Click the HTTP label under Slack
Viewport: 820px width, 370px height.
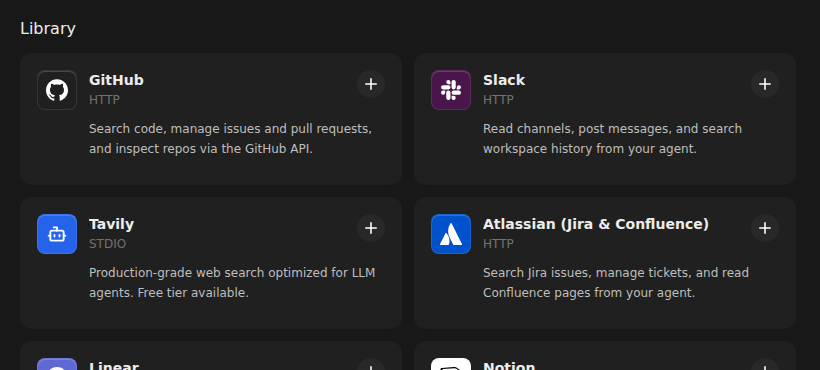[x=498, y=100]
